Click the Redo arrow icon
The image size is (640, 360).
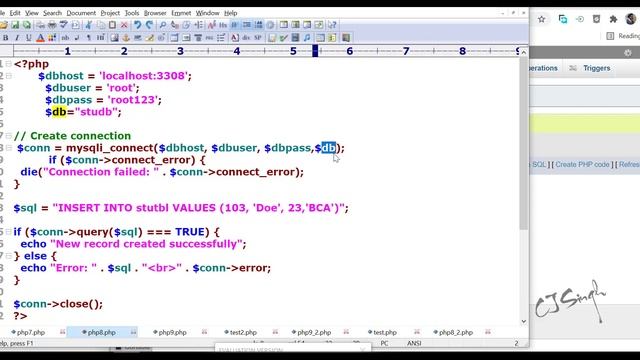pyautogui.click(x=149, y=25)
